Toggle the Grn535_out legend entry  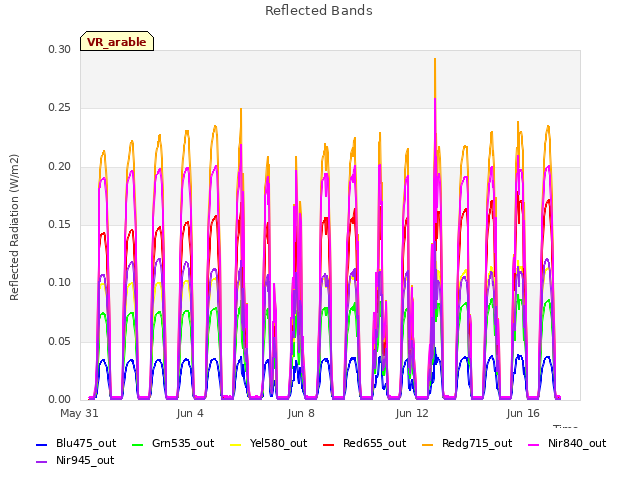(x=173, y=444)
